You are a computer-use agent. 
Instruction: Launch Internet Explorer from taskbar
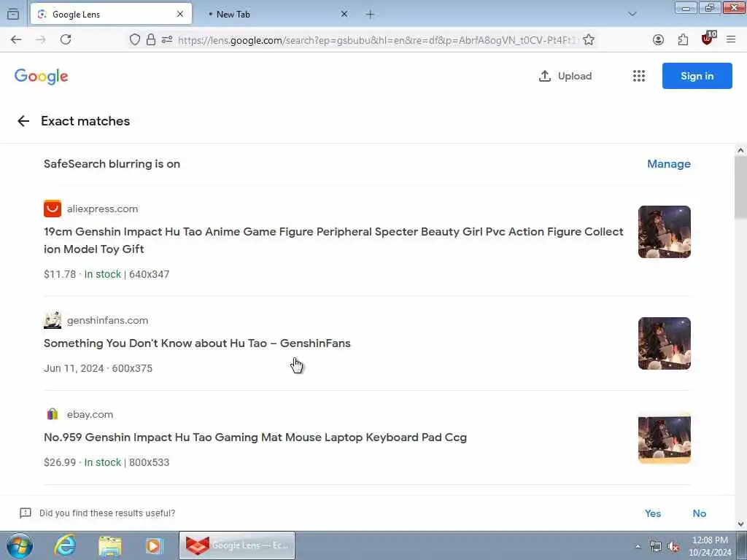pos(65,545)
